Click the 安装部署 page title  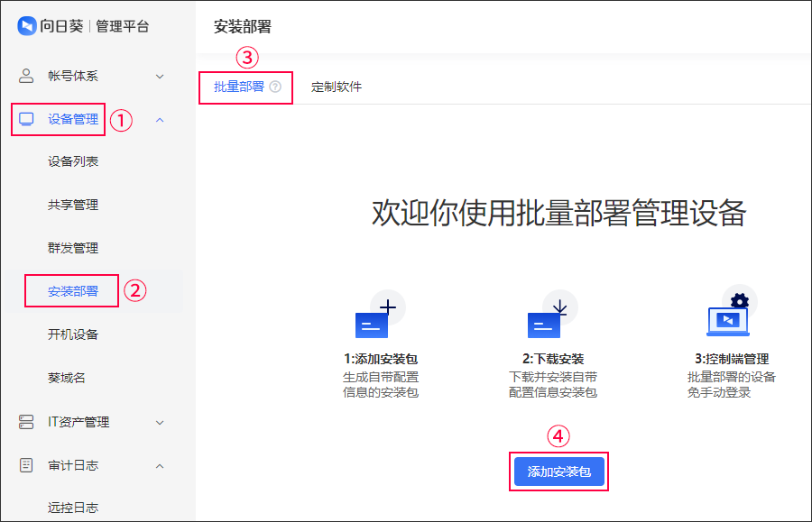point(243,26)
